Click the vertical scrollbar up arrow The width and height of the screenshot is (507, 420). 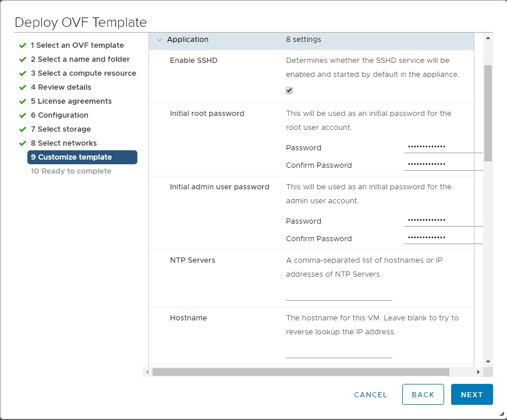pos(488,38)
